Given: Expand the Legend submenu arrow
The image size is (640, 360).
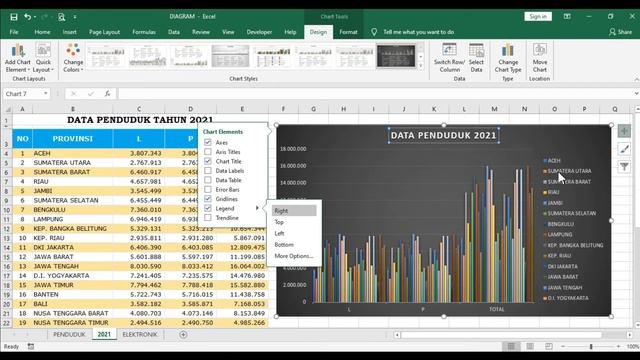Looking at the screenshot, I should click(x=257, y=208).
